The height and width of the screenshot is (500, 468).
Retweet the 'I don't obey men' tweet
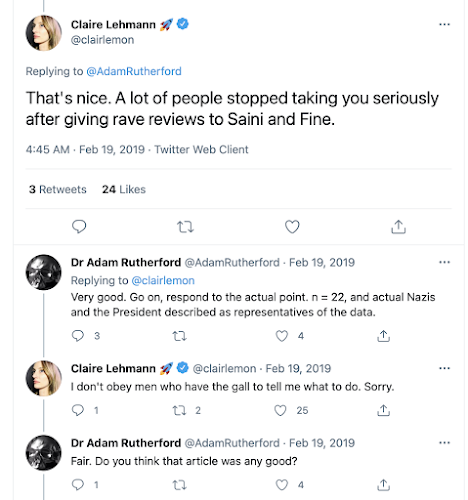coord(179,410)
